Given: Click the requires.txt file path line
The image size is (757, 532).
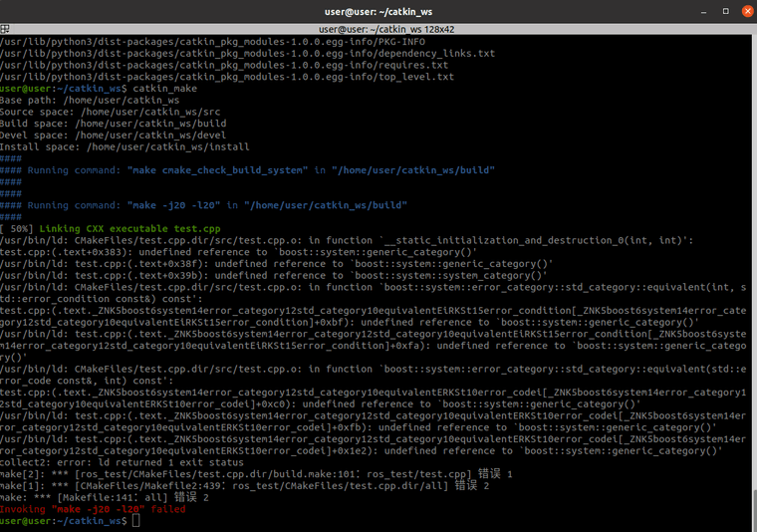Looking at the screenshot, I should pyautogui.click(x=224, y=65).
